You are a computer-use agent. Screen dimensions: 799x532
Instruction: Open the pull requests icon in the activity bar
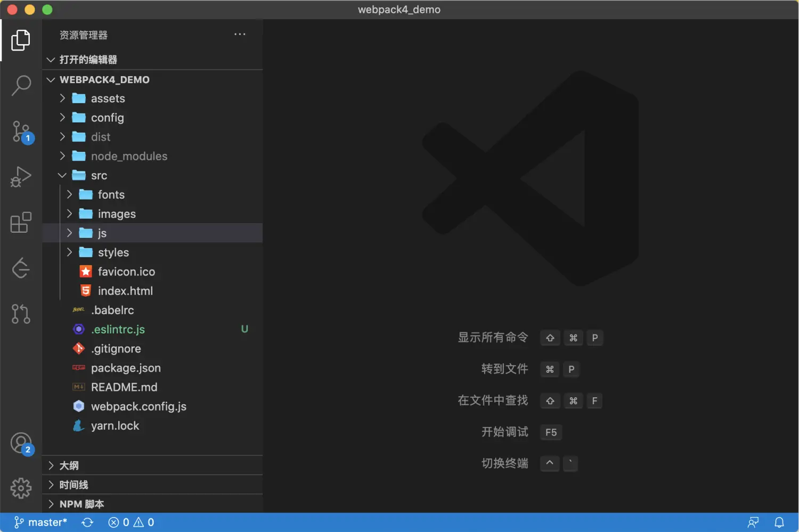coord(21,314)
